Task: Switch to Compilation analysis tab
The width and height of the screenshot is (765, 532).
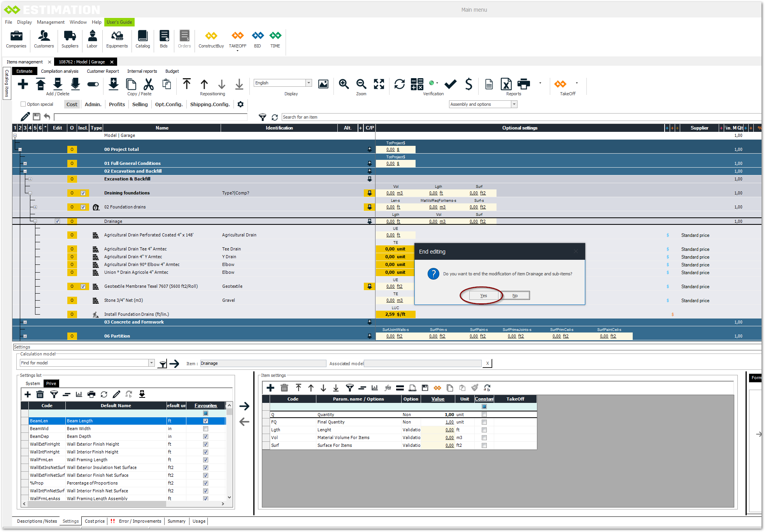Action: pyautogui.click(x=60, y=71)
